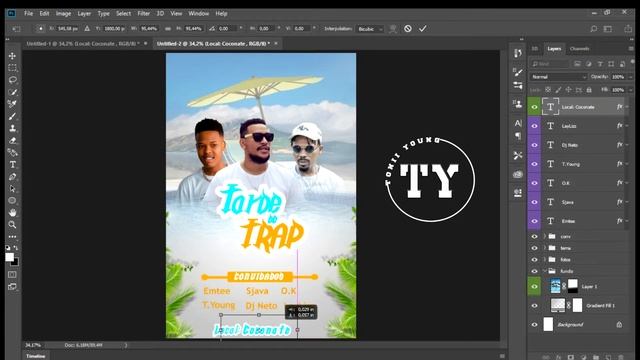The height and width of the screenshot is (360, 640).
Task: Hide the Local Coconate text layer
Action: (x=534, y=107)
